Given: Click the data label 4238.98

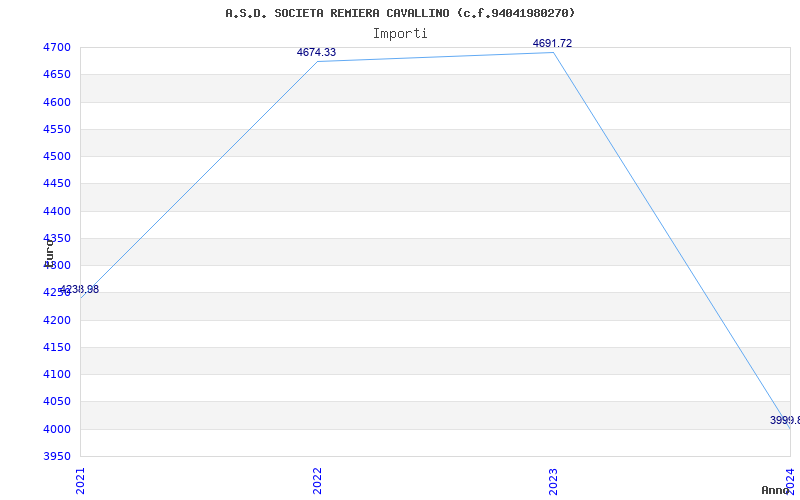Looking at the screenshot, I should tap(79, 289).
